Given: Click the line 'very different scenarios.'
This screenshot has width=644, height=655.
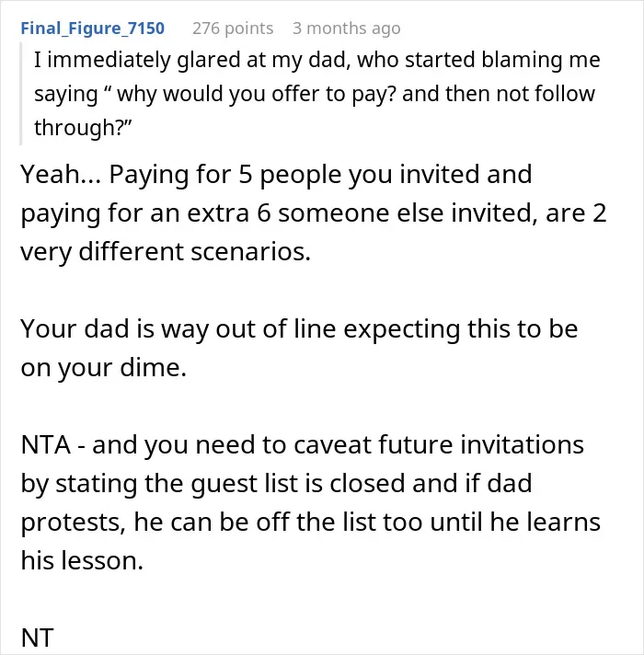Looking at the screenshot, I should pos(166,252).
